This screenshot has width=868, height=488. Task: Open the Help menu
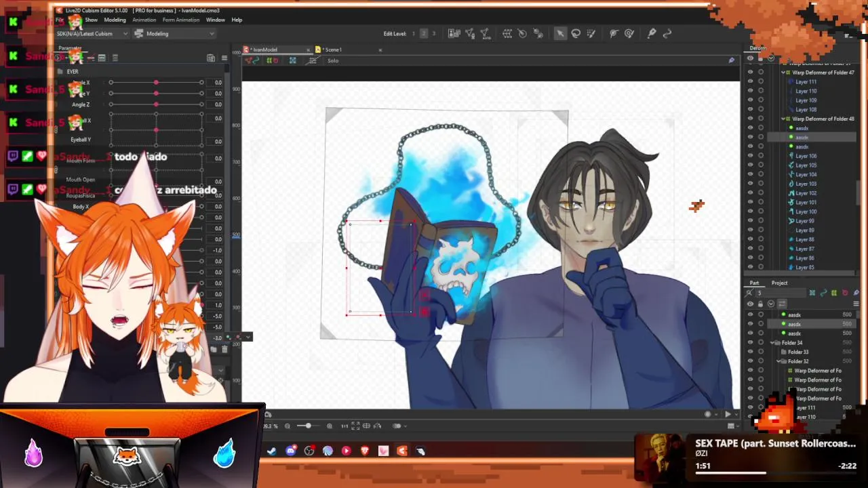tap(237, 20)
